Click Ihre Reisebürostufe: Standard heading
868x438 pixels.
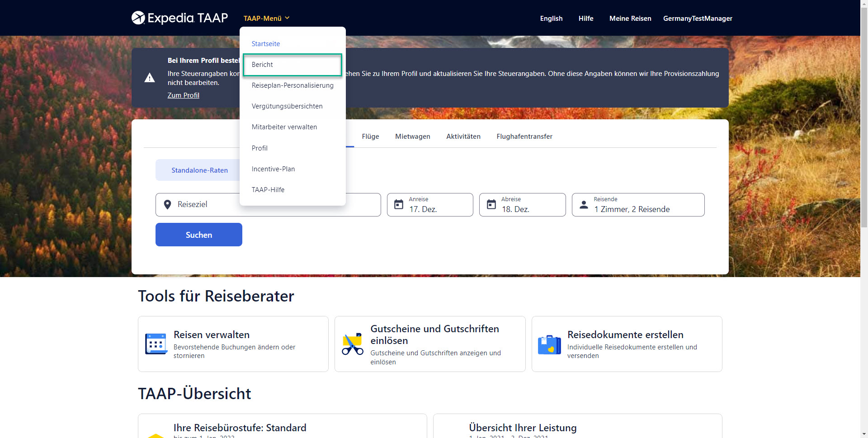[240, 428]
